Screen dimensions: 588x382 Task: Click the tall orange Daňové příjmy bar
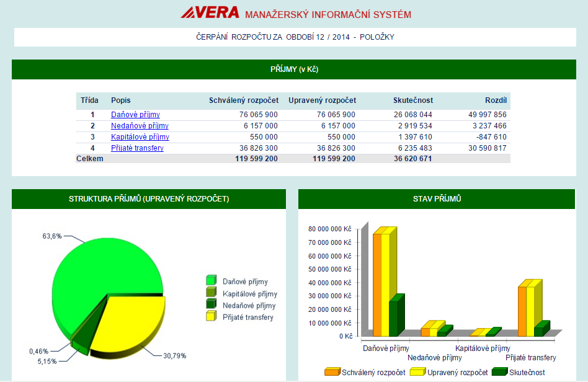(x=377, y=284)
